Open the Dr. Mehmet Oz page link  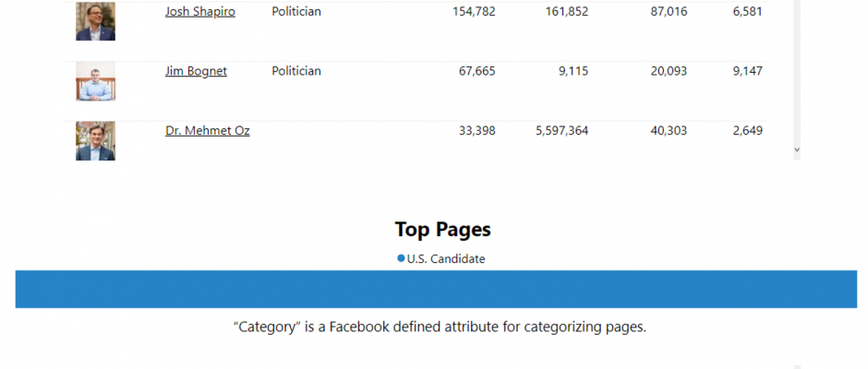click(x=207, y=131)
